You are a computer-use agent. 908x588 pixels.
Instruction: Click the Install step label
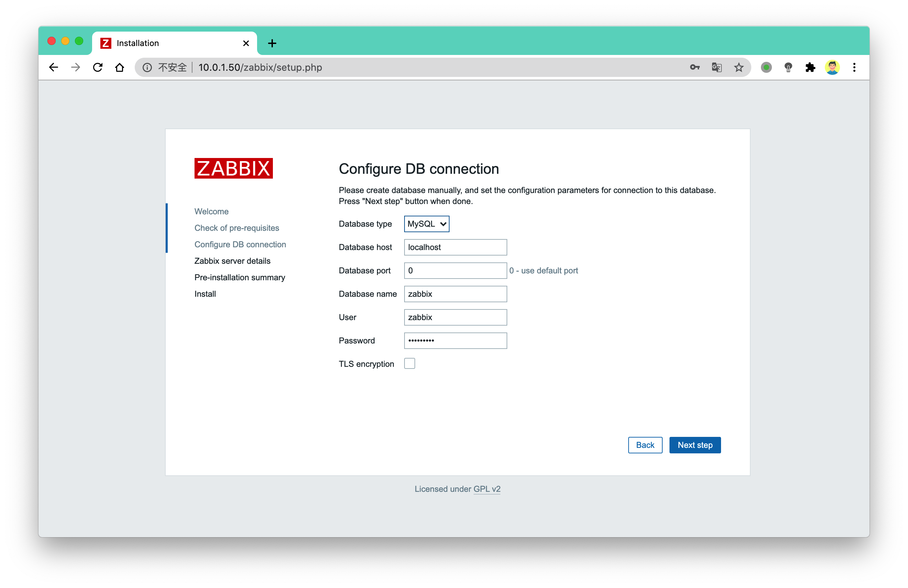[205, 294]
